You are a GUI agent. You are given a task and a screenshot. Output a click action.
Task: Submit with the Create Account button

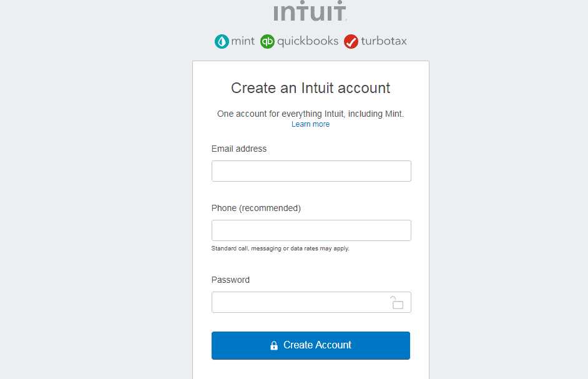click(310, 345)
